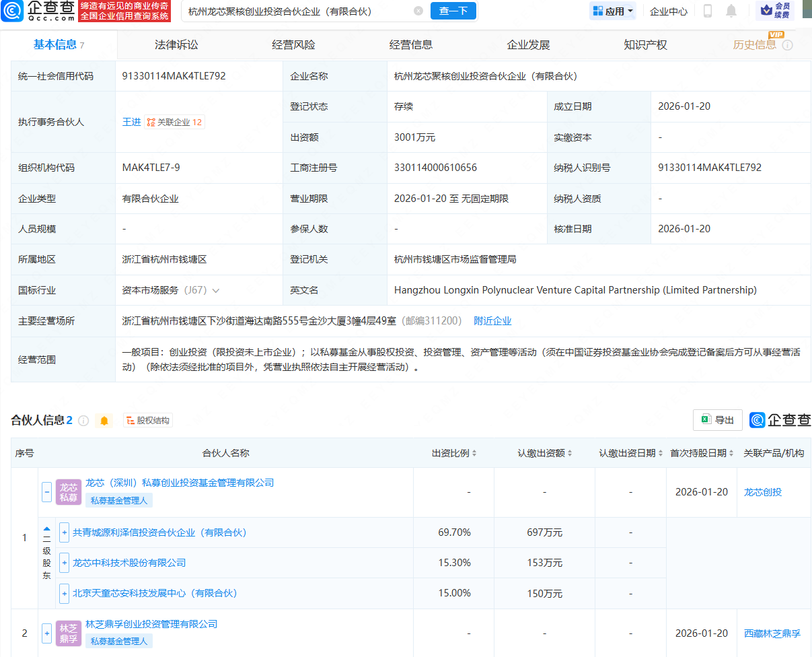Open the 知识产权 tab

click(644, 44)
